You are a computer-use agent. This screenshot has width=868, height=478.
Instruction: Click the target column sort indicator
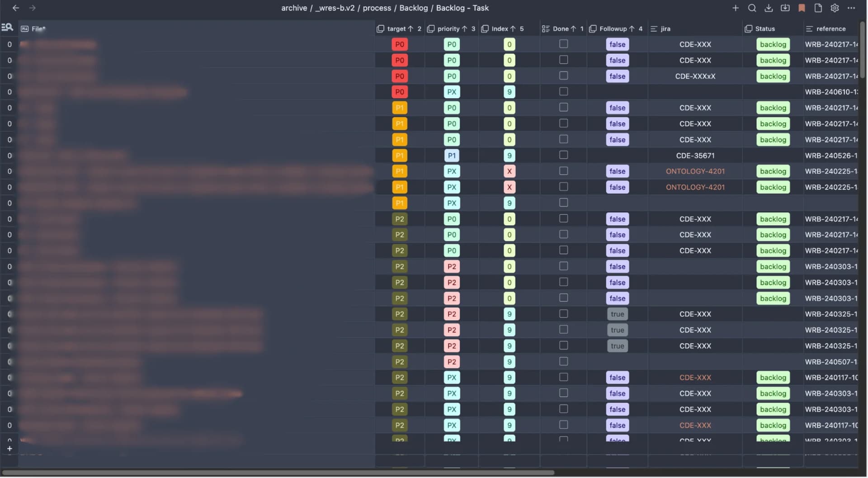410,28
